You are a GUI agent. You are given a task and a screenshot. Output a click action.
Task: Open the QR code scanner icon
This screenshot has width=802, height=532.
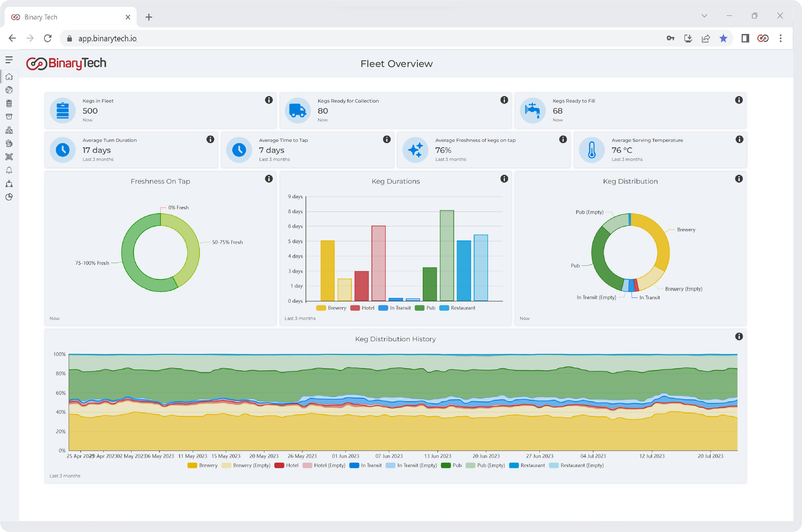[x=9, y=157]
